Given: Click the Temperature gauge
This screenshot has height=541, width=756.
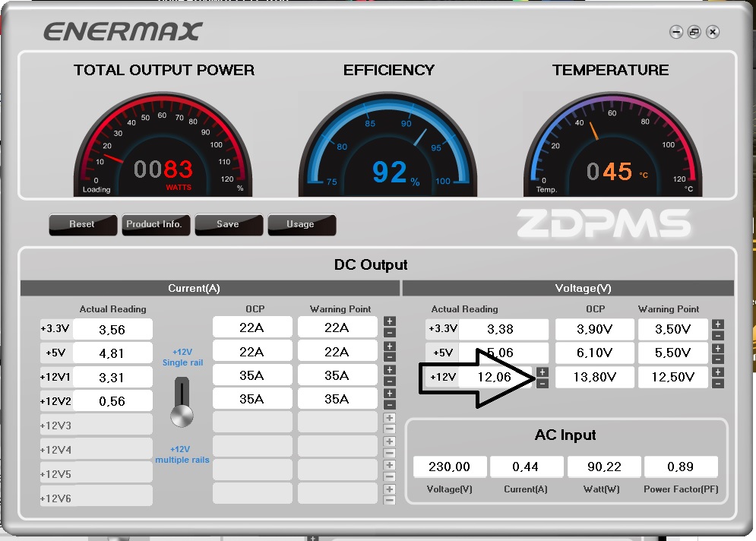Looking at the screenshot, I should click(x=613, y=144).
